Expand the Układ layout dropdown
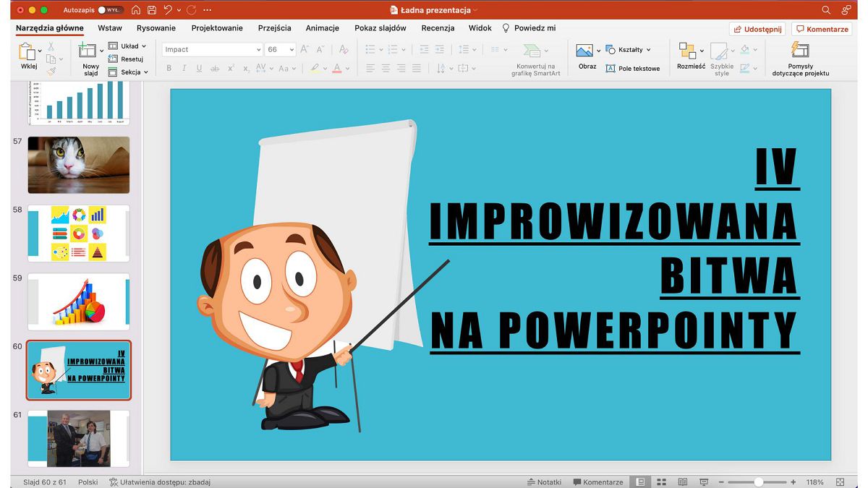 click(x=128, y=46)
